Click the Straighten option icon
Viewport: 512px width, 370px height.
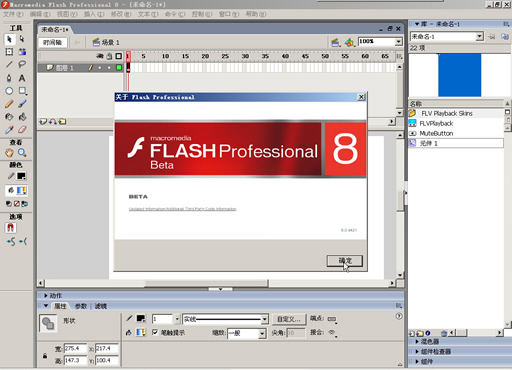23,241
